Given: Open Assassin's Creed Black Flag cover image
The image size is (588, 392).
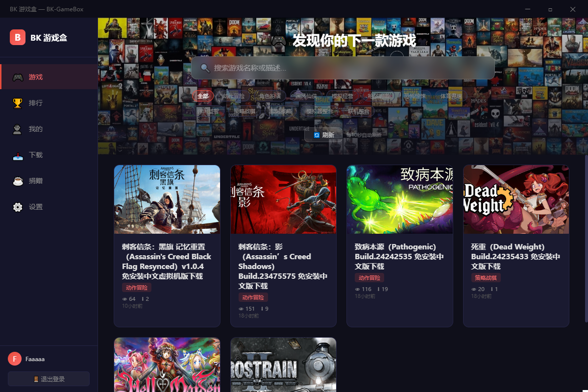Looking at the screenshot, I should 167,199.
